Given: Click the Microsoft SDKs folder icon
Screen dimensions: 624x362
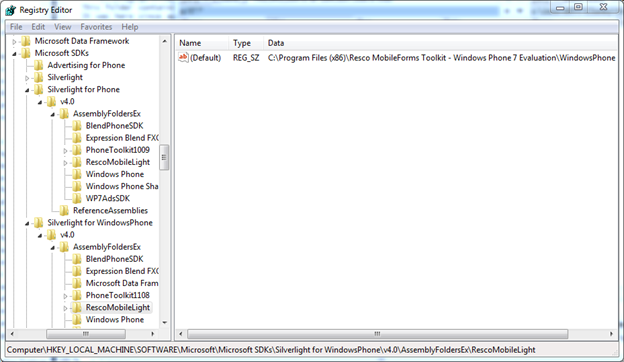Looking at the screenshot, I should point(25,53).
